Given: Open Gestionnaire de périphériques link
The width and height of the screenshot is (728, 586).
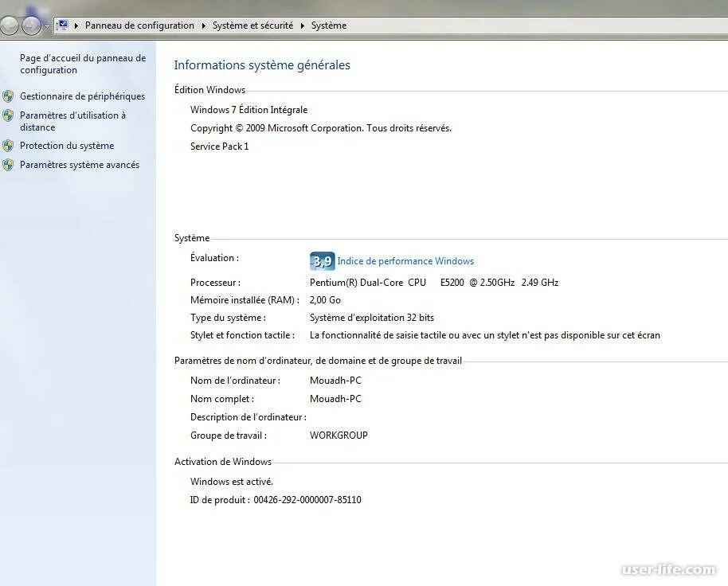Looking at the screenshot, I should pyautogui.click(x=82, y=96).
